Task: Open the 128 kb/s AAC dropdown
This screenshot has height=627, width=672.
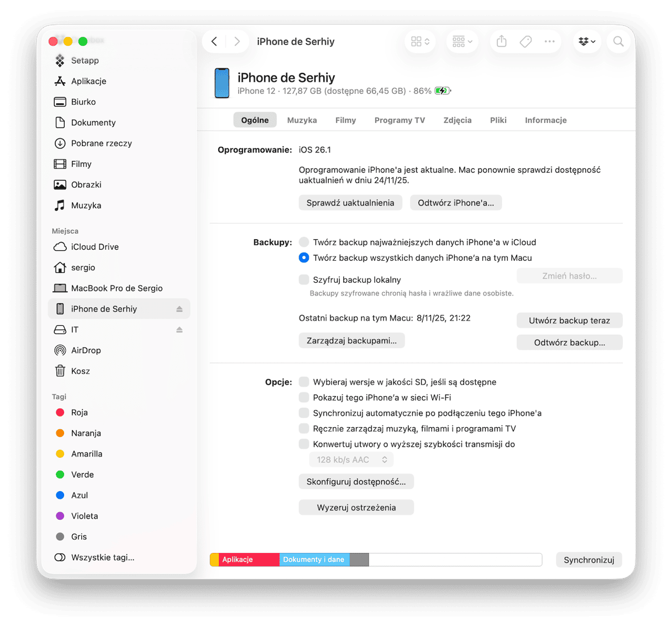Action: (351, 459)
